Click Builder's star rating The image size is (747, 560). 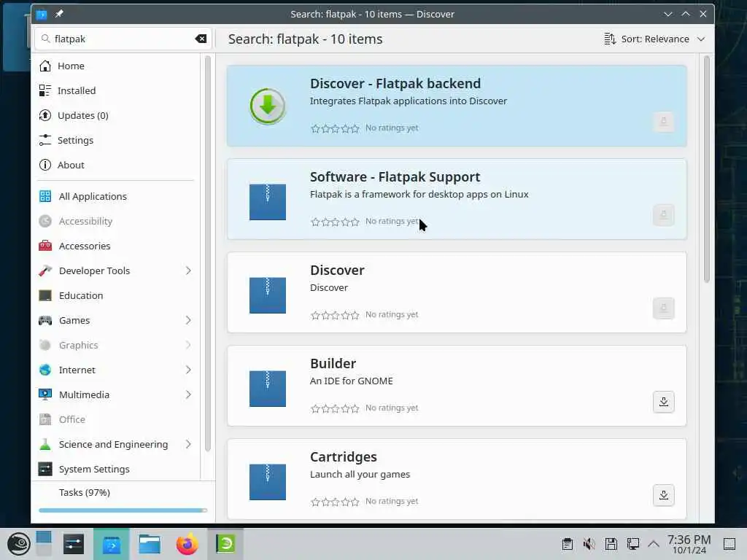(x=335, y=408)
